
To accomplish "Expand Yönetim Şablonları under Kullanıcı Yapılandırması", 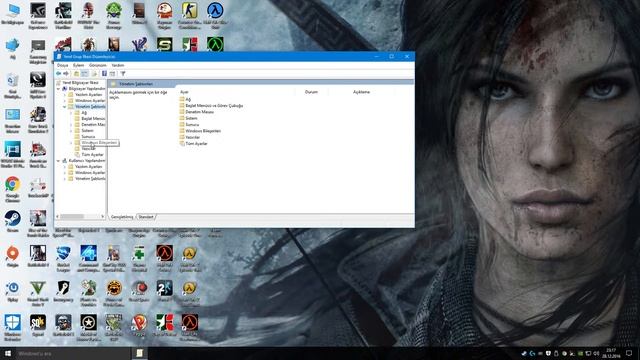I will point(64,179).
